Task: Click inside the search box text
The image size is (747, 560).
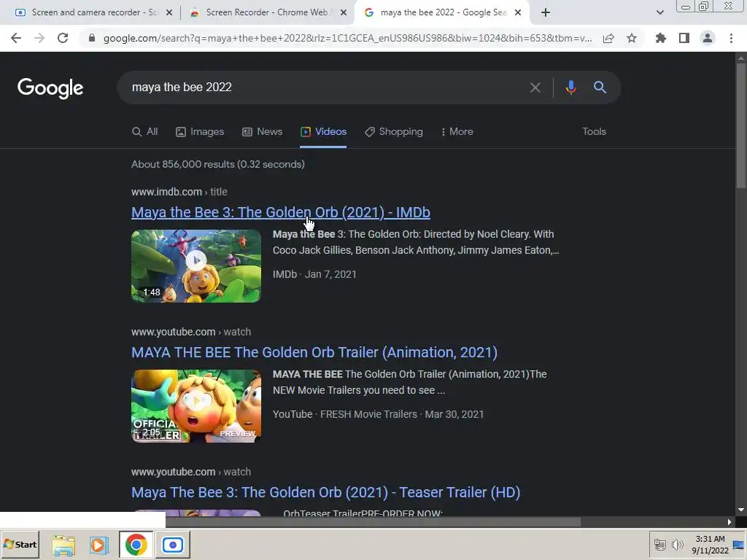Action: coord(182,87)
